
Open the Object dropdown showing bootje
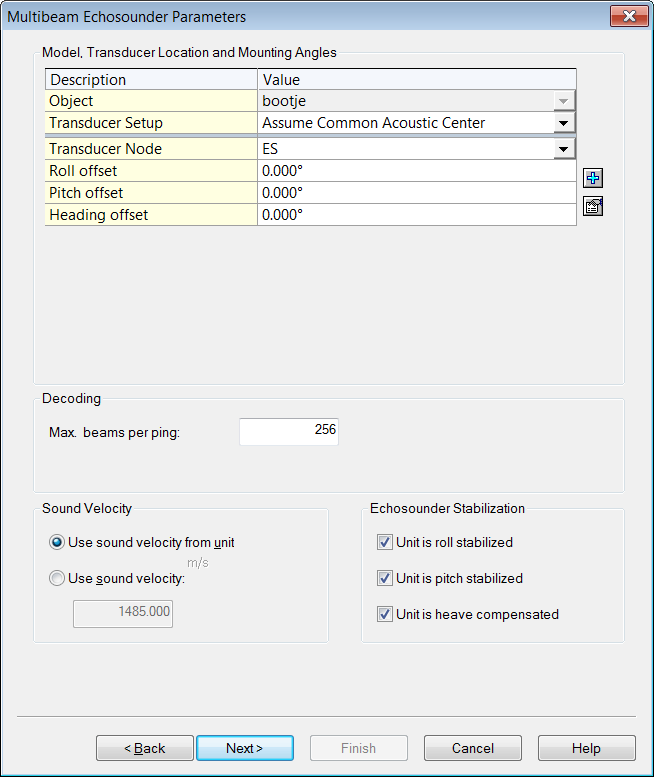pos(564,101)
